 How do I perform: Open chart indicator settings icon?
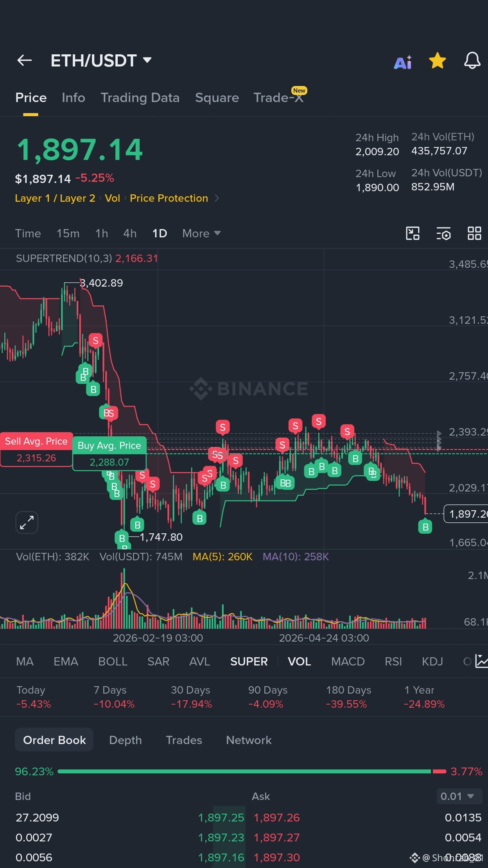443,233
